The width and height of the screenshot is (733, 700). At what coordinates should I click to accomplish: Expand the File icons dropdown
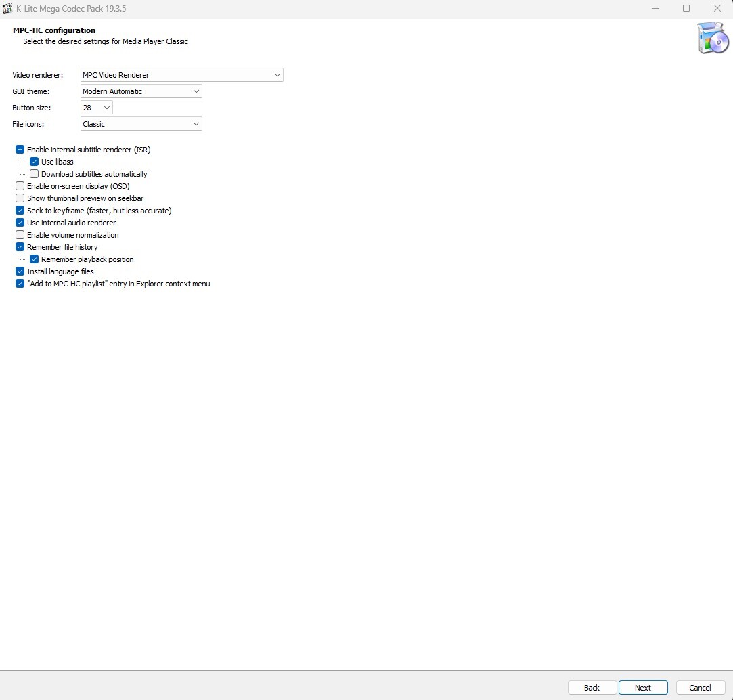141,124
